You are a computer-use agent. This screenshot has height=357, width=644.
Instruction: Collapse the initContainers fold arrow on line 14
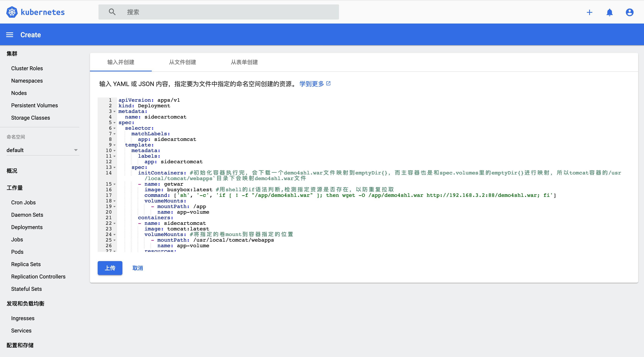coord(114,173)
